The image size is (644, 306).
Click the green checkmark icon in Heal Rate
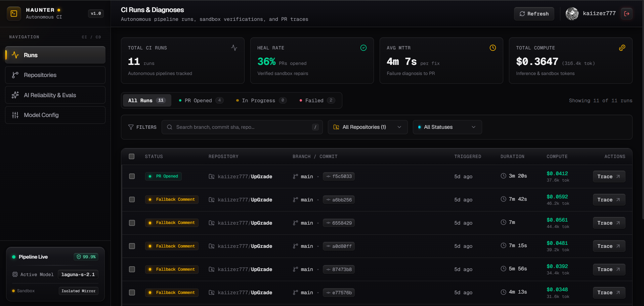[x=363, y=48]
